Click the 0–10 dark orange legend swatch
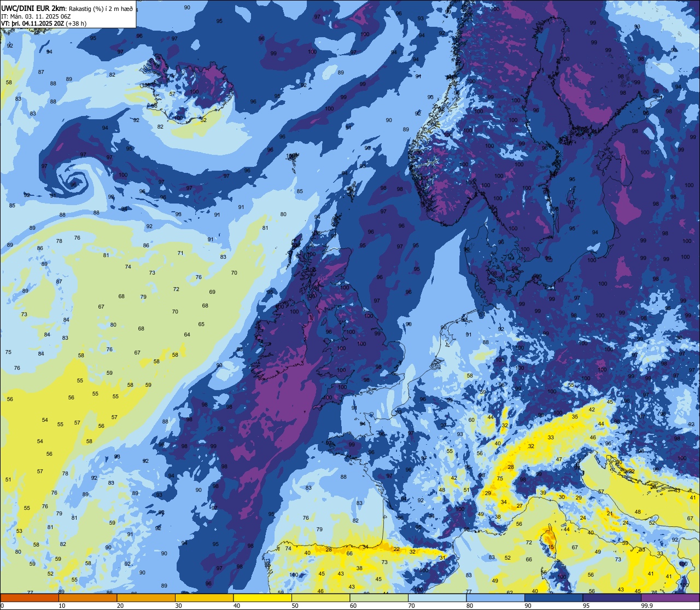The width and height of the screenshot is (700, 610). [x=30, y=597]
